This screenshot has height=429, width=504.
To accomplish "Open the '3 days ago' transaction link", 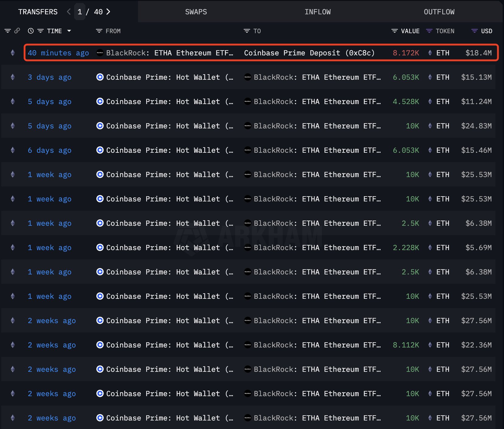I will click(50, 77).
